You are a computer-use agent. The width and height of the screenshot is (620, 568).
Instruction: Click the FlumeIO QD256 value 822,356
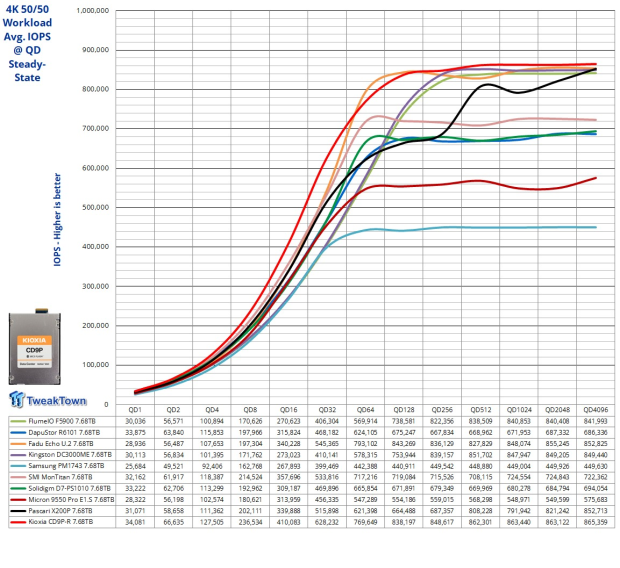click(x=442, y=422)
